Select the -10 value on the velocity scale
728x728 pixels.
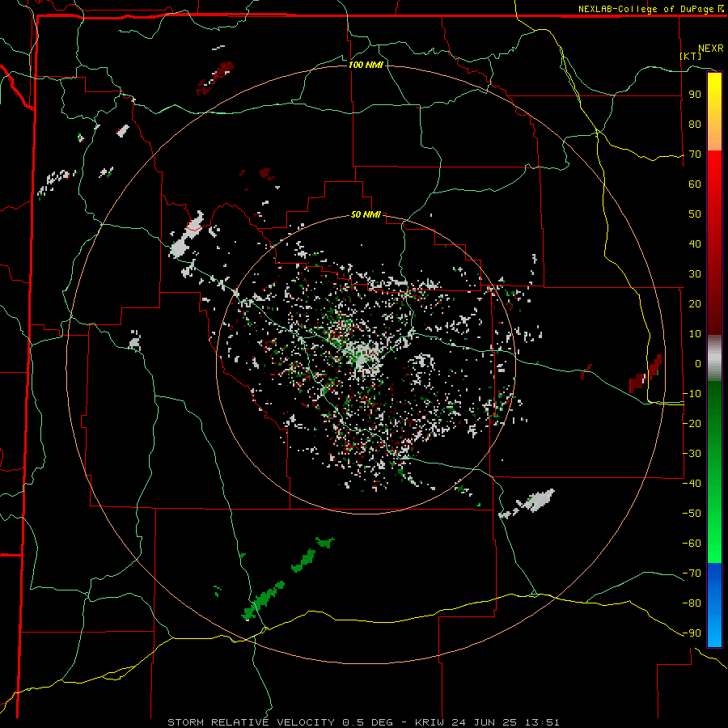click(x=692, y=394)
